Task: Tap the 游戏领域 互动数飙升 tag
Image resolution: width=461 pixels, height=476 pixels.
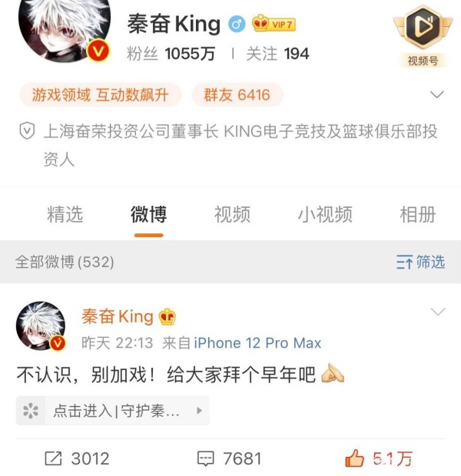Action: (101, 94)
